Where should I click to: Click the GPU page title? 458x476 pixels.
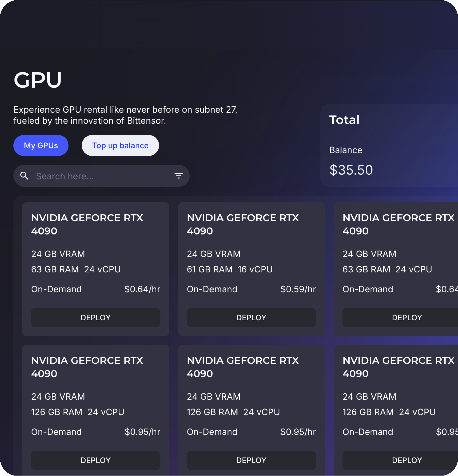pos(38,80)
